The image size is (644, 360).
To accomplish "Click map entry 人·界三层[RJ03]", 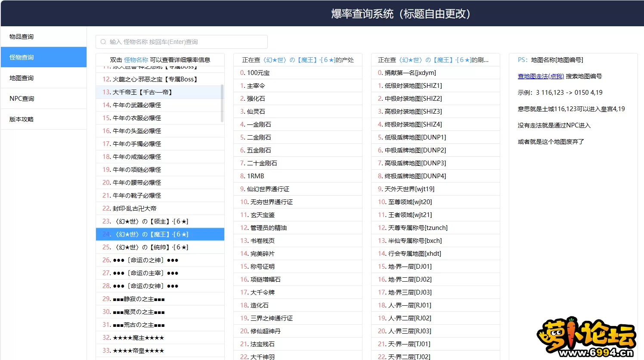I will coord(436,331).
